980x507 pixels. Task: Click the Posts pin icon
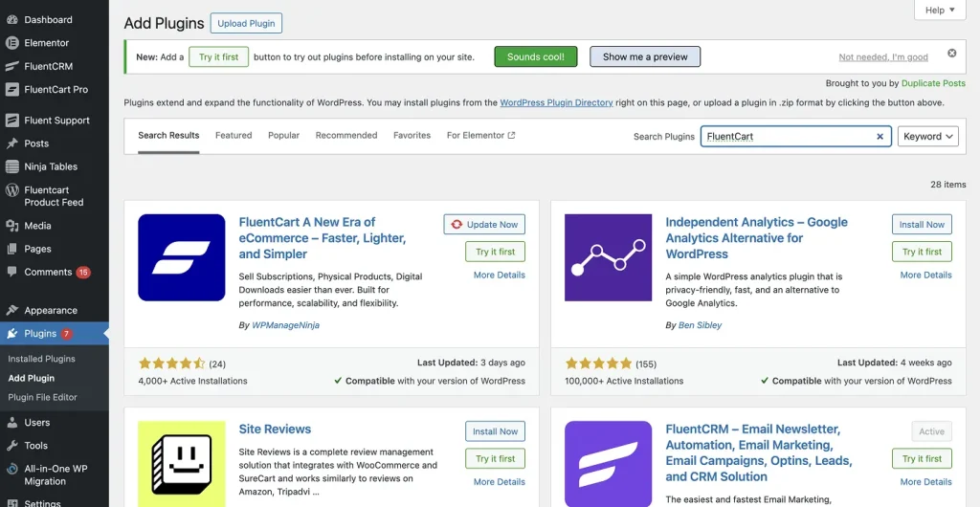tap(11, 143)
